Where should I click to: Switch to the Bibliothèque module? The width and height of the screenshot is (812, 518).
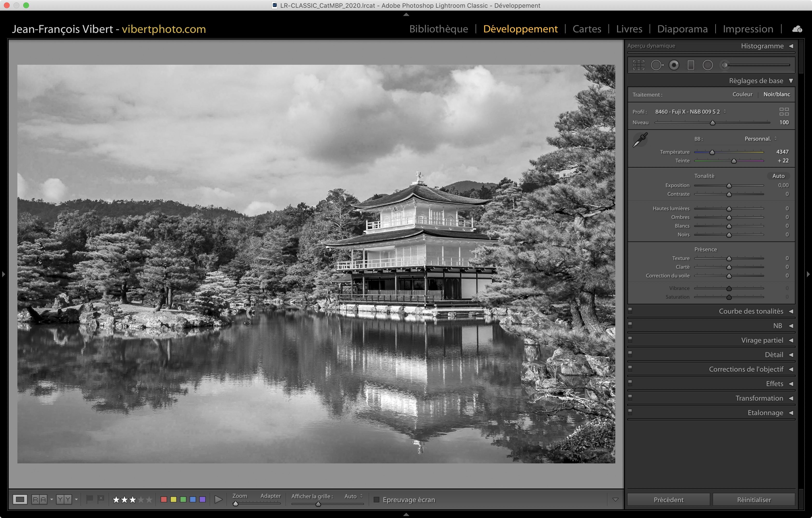[438, 29]
